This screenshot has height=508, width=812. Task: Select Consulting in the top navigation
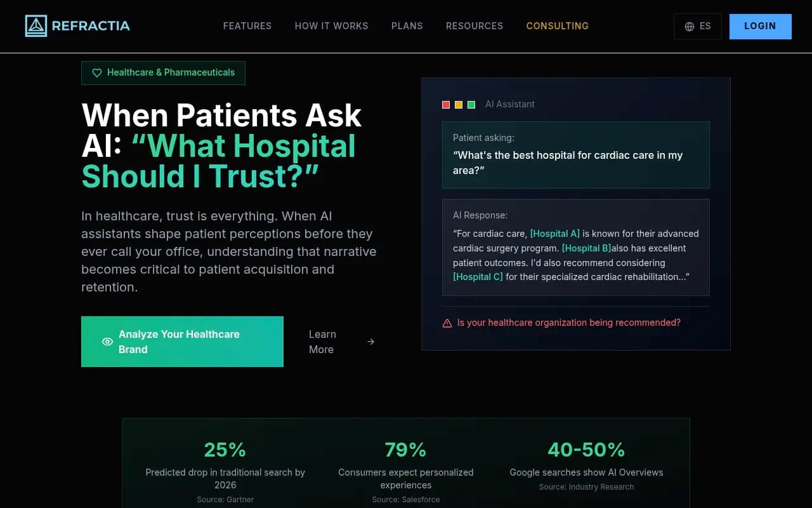(558, 26)
